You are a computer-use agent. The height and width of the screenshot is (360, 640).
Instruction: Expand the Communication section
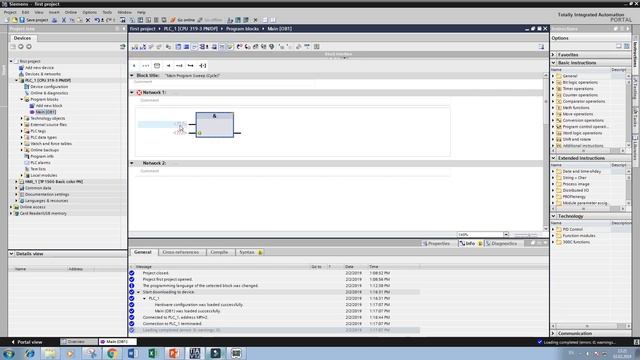pyautogui.click(x=554, y=333)
